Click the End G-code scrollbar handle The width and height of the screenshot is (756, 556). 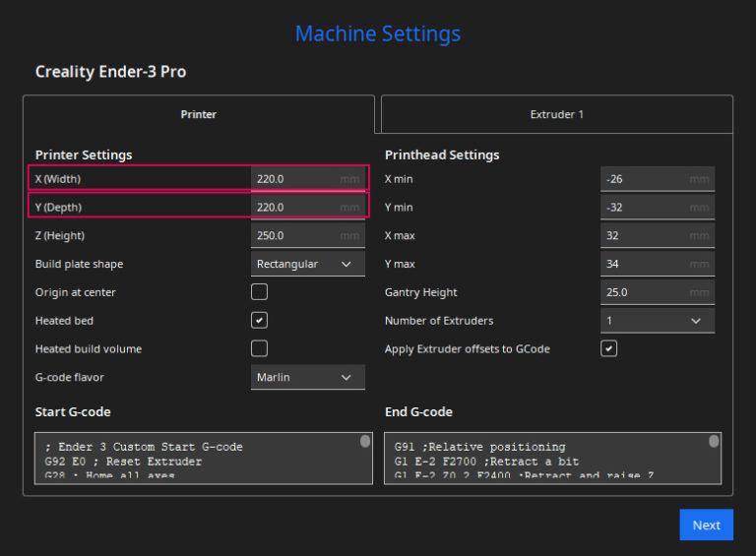click(714, 441)
